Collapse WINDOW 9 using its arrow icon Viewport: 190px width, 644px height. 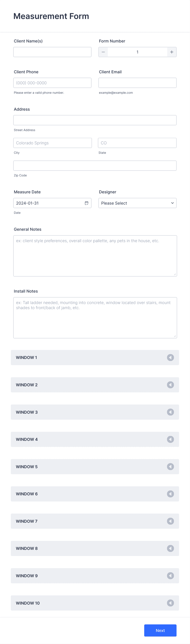pos(171,576)
